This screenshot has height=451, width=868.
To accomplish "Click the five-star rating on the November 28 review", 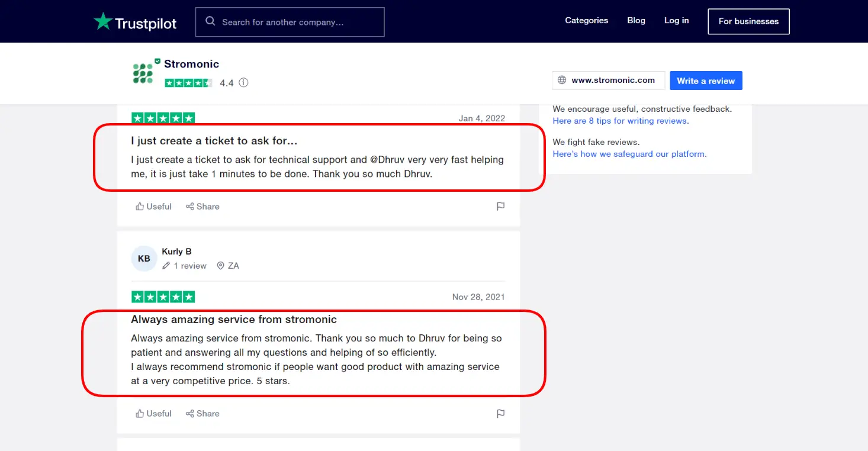I will click(163, 297).
